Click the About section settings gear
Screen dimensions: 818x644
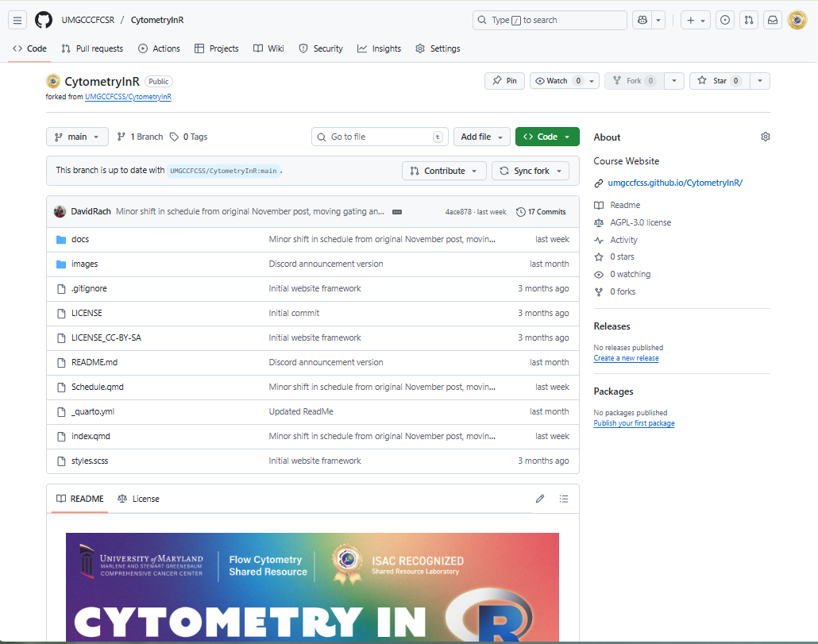765,137
